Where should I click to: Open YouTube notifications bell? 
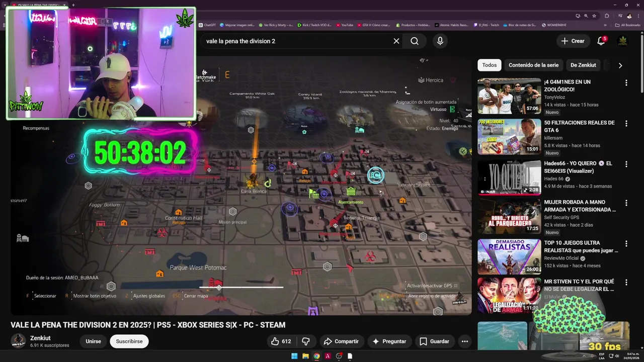tap(601, 41)
